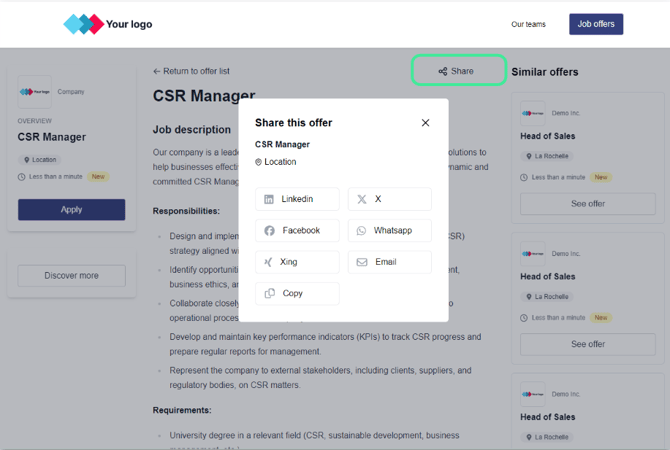Screen dimensions: 670x450
Task: Click the Location tag in sidebar overview
Action: 40,159
